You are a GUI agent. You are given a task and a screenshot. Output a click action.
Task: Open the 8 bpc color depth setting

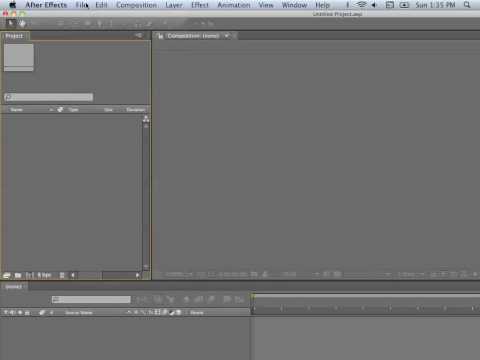(x=44, y=275)
